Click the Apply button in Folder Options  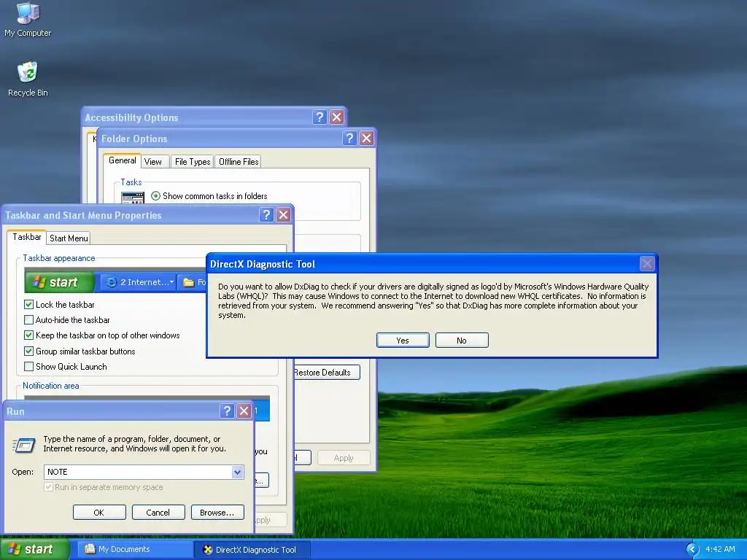point(344,458)
